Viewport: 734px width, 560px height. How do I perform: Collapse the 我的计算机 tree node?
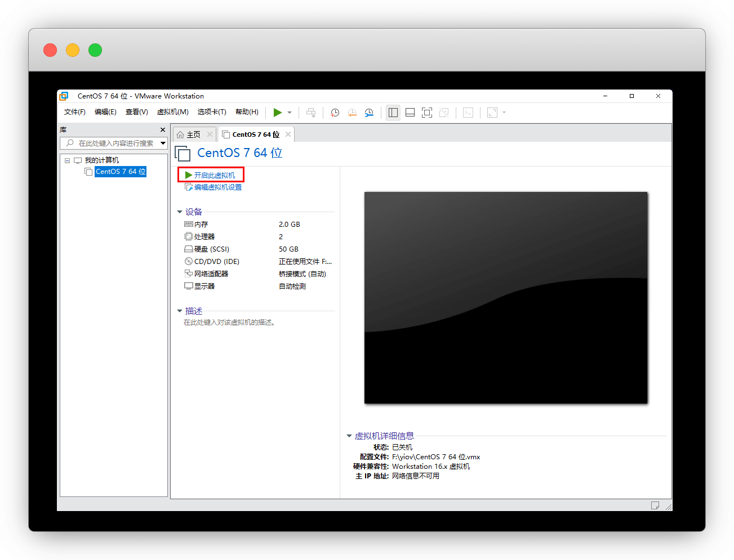(x=68, y=160)
